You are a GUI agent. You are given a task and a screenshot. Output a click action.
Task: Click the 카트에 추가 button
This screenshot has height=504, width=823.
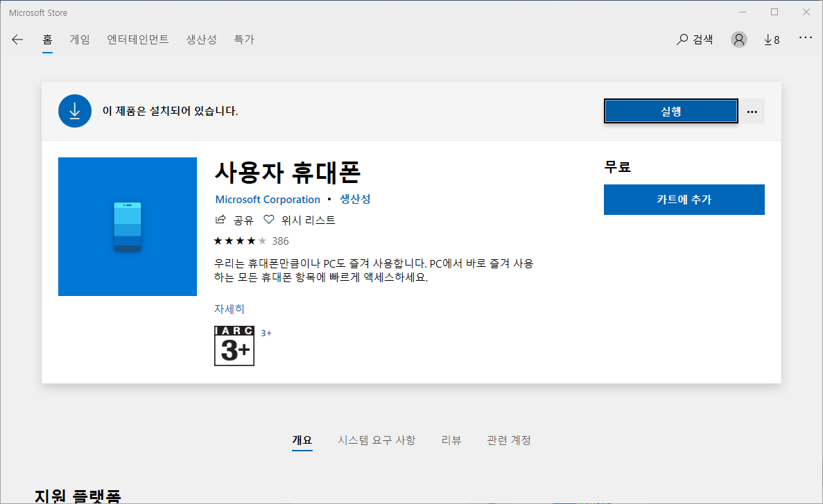point(684,200)
